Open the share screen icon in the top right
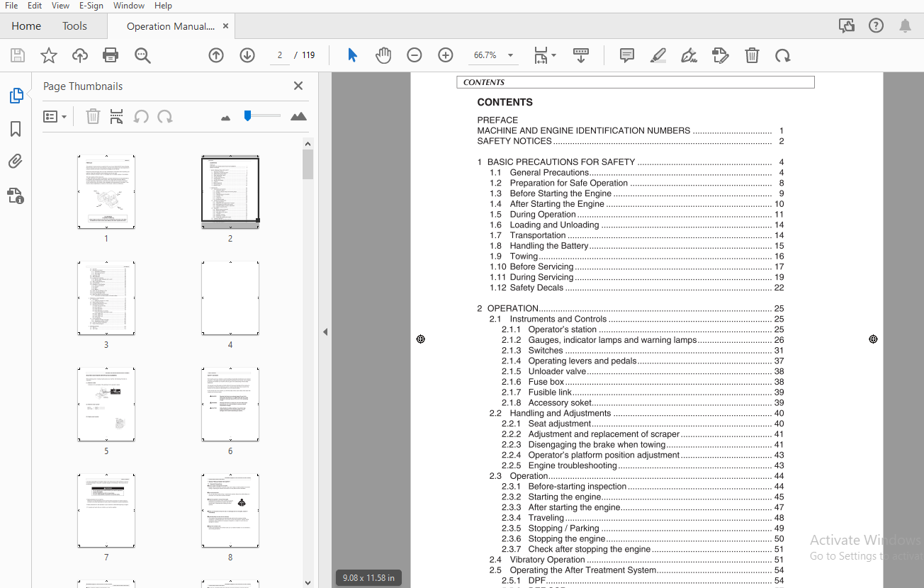Screen dimensions: 924x588 coord(847,26)
